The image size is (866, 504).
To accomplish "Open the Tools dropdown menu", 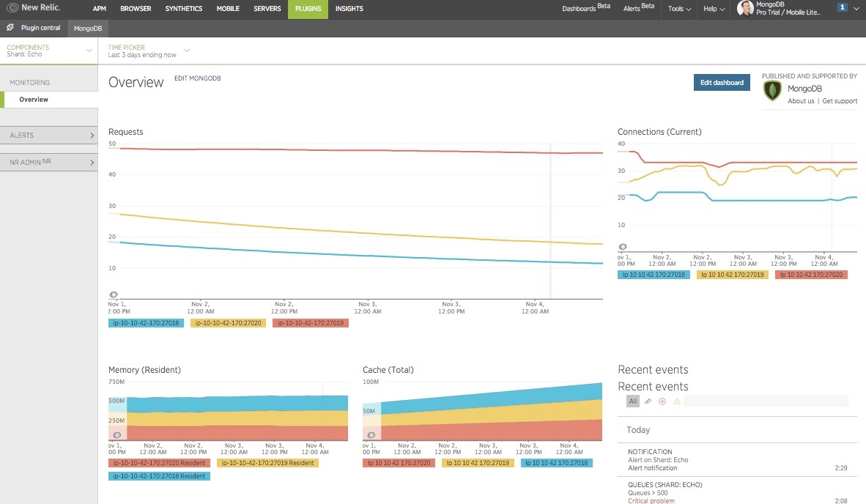I will coord(679,9).
